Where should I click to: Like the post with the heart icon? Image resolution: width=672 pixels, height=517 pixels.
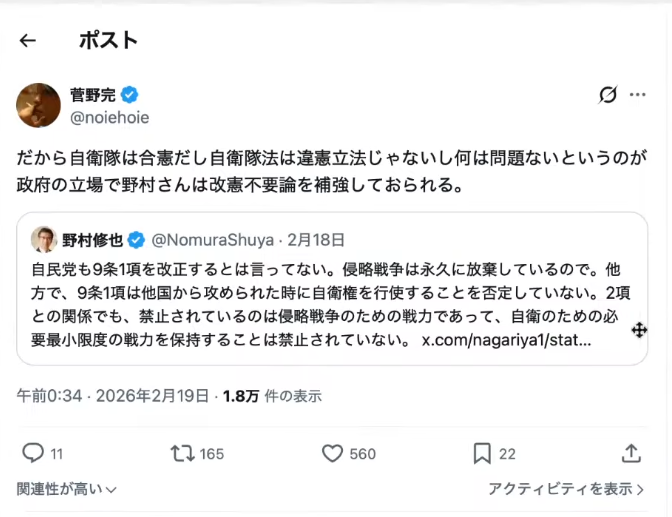click(x=333, y=453)
